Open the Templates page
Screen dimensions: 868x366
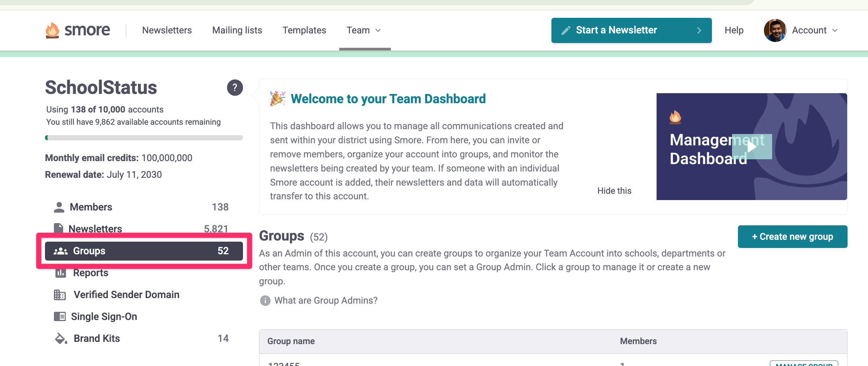[304, 30]
